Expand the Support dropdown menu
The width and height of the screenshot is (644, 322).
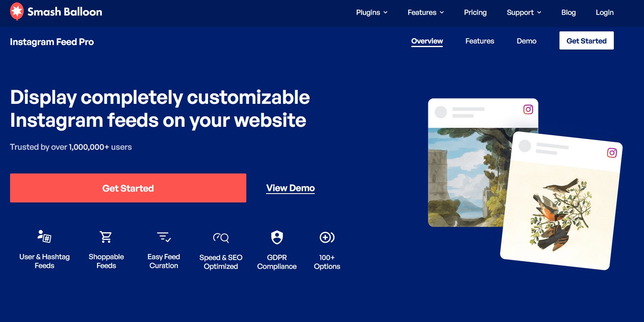tap(524, 12)
